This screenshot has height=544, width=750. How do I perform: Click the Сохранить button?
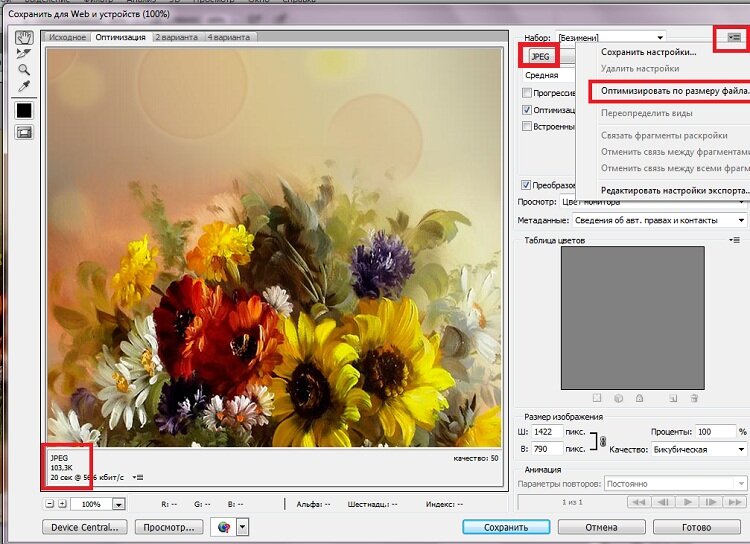[x=506, y=527]
